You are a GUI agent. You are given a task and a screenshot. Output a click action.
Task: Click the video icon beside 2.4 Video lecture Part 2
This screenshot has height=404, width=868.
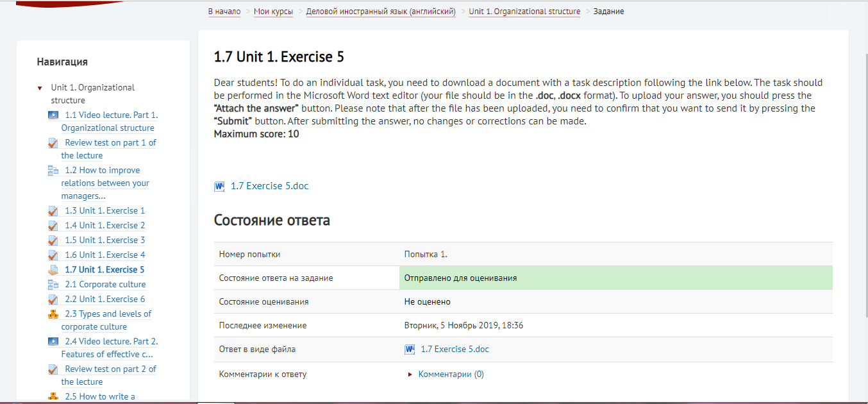(53, 342)
